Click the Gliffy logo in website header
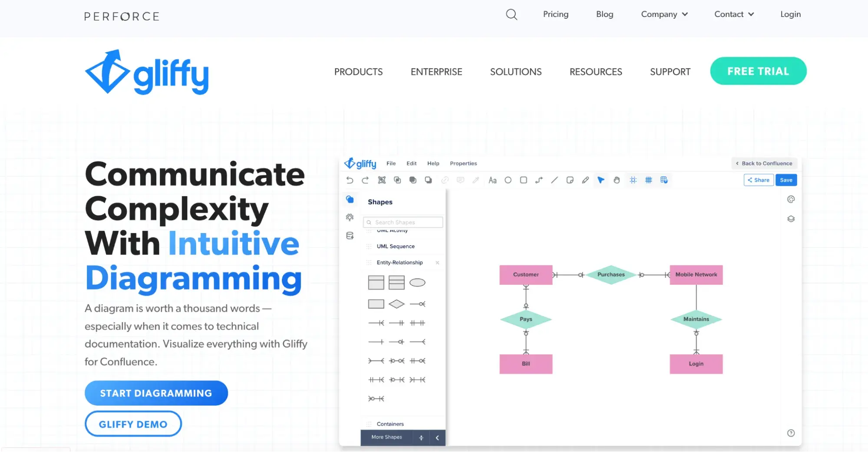The width and height of the screenshot is (868, 452). click(147, 72)
